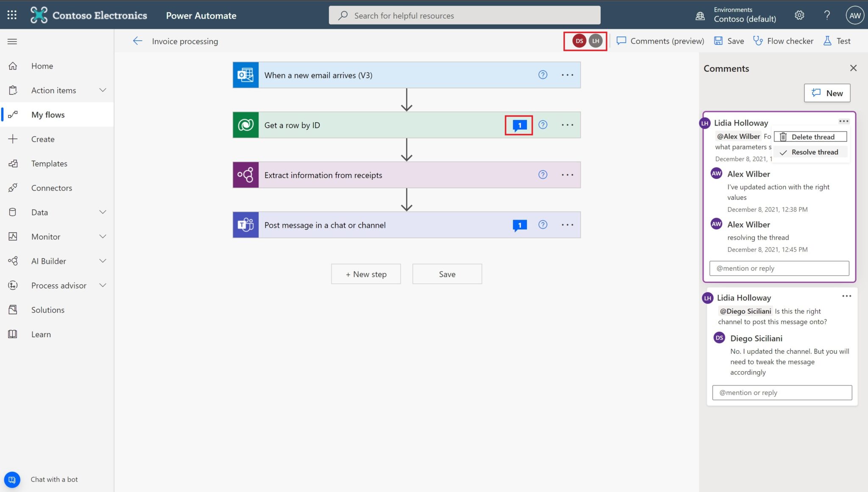The image size is (868, 492).
Task: Expand the Action items section
Action: [103, 90]
